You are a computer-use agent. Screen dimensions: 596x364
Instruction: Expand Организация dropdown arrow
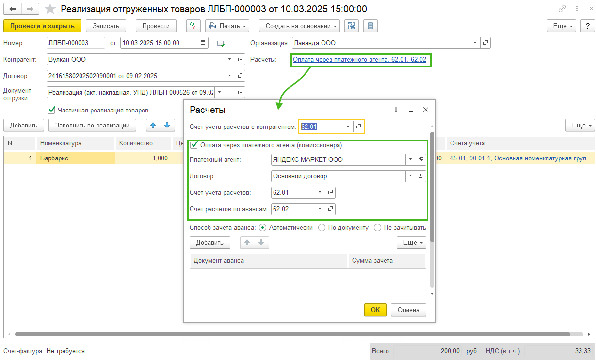pyautogui.click(x=475, y=43)
